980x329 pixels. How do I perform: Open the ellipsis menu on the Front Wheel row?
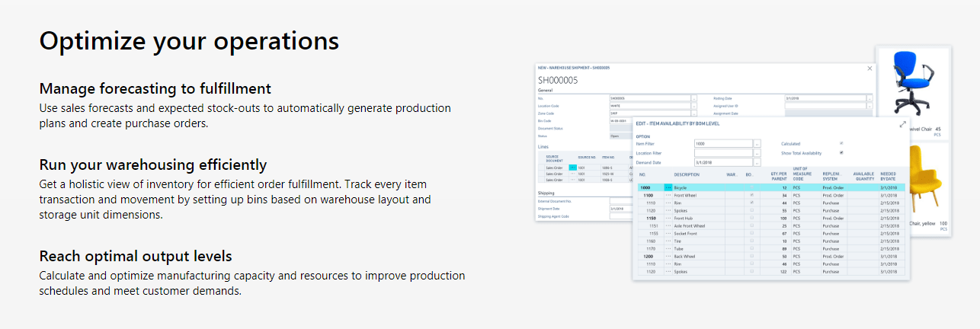point(668,195)
